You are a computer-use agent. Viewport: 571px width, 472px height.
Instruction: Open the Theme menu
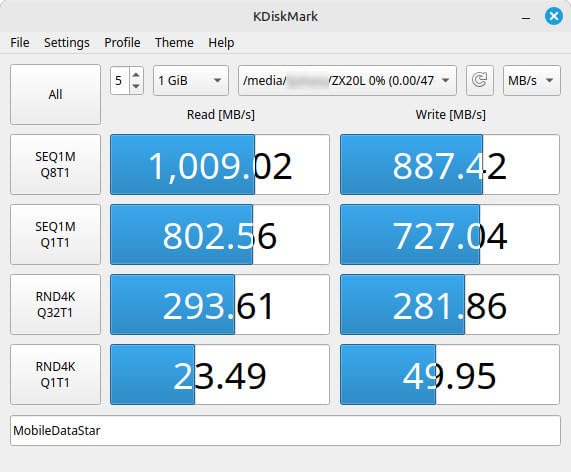click(174, 43)
